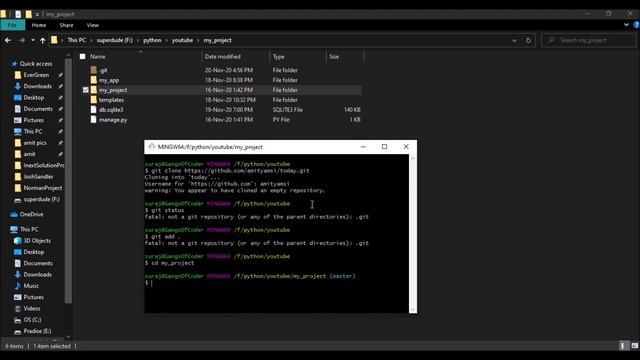
Task: Select the templates folder icon
Action: (x=93, y=100)
